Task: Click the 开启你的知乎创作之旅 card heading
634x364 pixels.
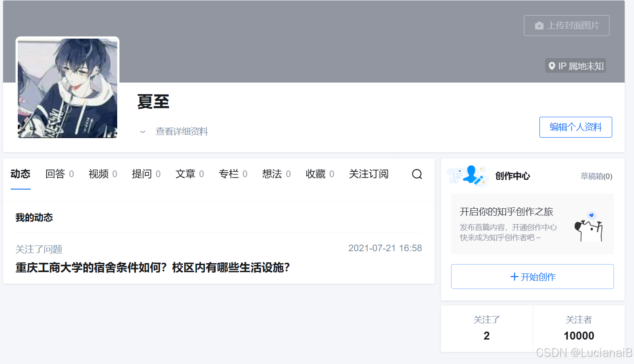Action: 507,212
